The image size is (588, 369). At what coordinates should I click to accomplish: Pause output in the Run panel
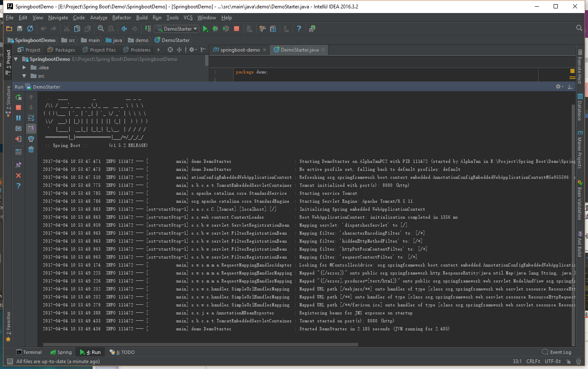[18, 118]
